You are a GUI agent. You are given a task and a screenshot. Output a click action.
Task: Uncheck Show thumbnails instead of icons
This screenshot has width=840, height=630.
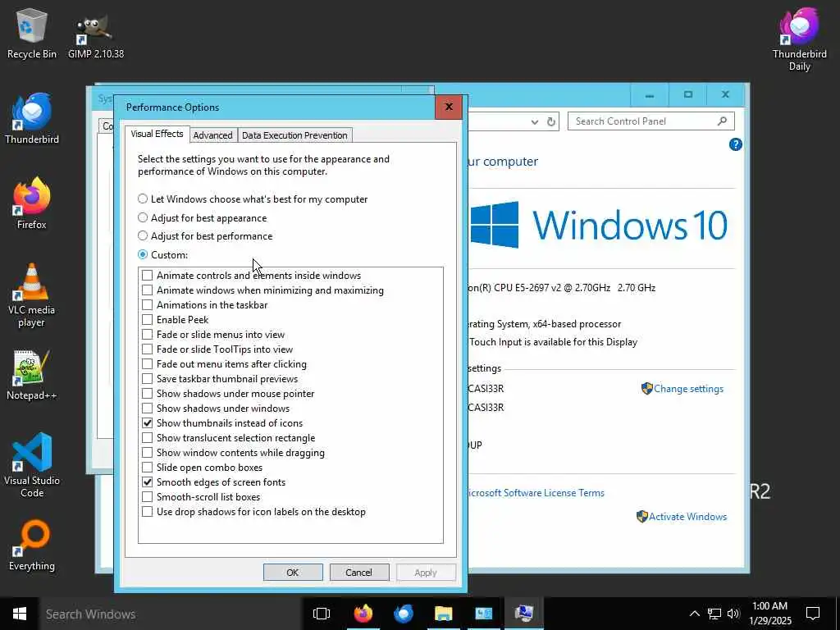[x=148, y=423]
